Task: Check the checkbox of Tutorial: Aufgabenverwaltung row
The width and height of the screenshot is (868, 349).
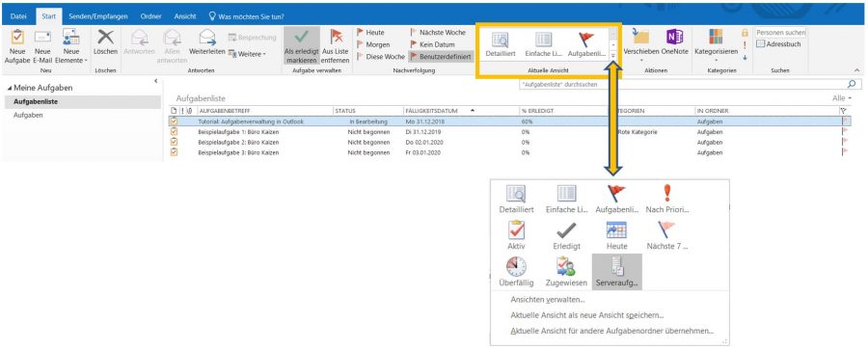Action: click(174, 121)
